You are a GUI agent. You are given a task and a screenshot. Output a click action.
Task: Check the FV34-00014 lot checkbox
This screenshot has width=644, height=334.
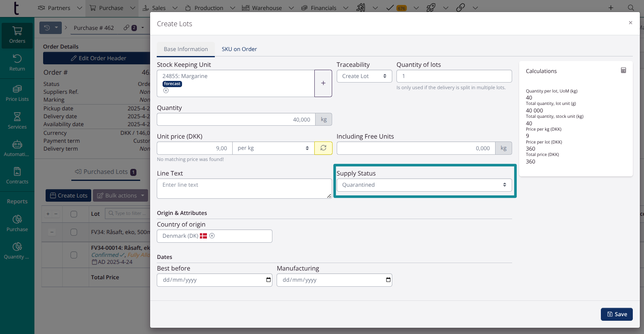[74, 255]
